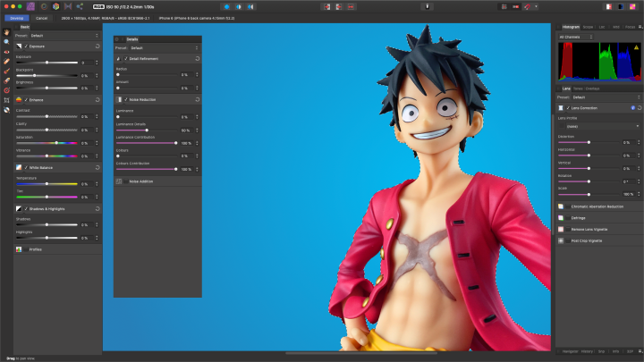Switch to the Liquify persona icon

(x=44, y=6)
